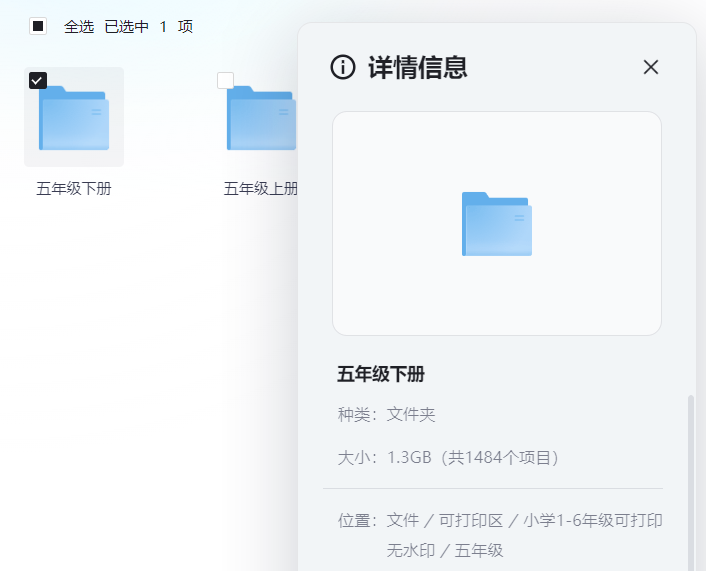Tick the checkbox on the 五年级上册 folder
Screen dimensions: 706x571
coord(225,81)
